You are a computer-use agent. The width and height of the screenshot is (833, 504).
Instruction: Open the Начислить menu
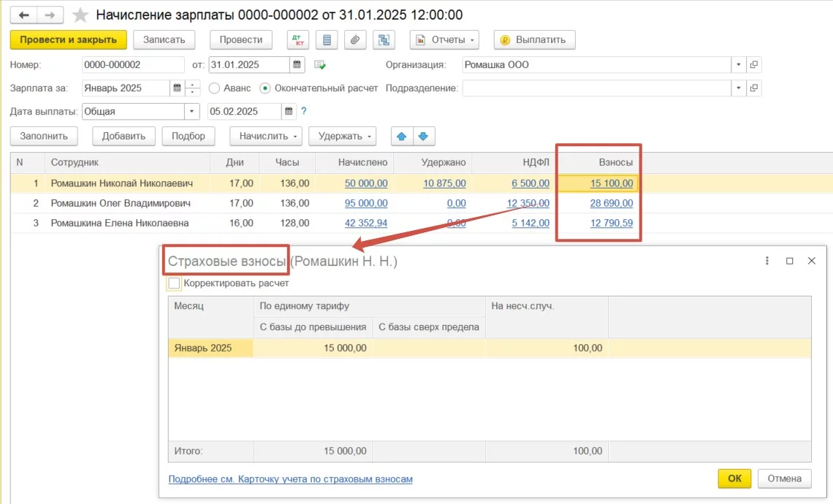coord(266,136)
